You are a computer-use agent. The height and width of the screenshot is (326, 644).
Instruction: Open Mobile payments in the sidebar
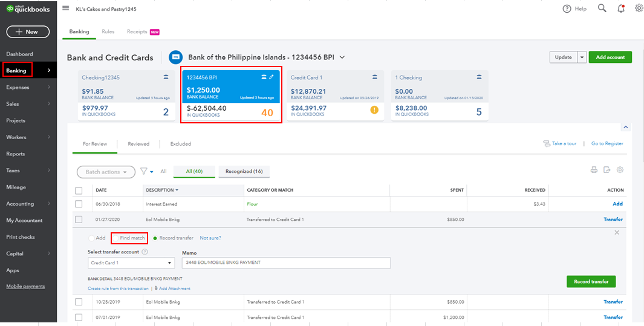click(x=25, y=287)
